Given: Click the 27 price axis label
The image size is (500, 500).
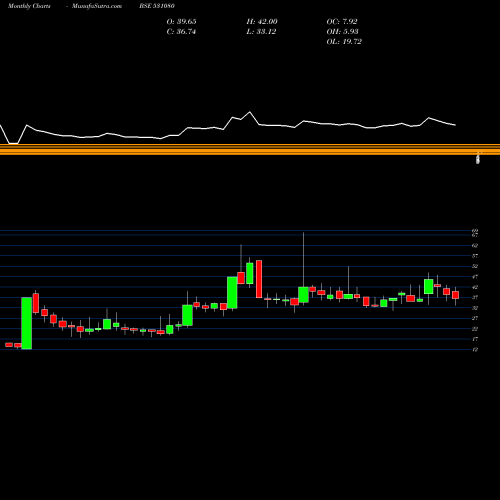Looking at the screenshot, I should pyautogui.click(x=475, y=318).
